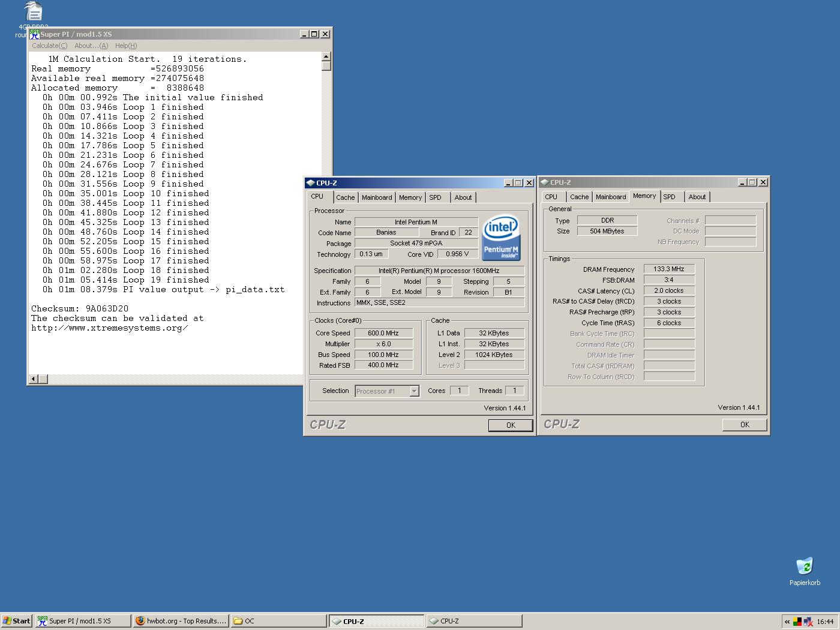Activate the first CPU-Z taskbar button
The image size is (840, 630).
click(x=376, y=621)
